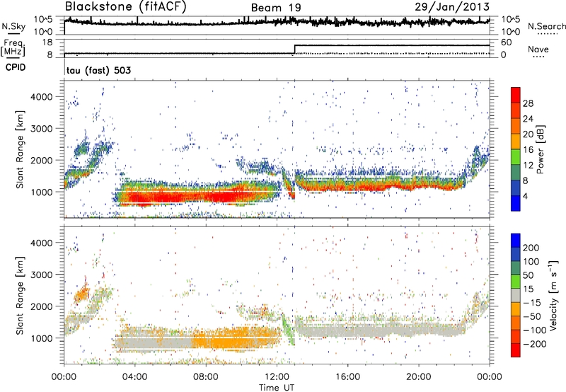Image resolution: width=566 pixels, height=392 pixels.
Task: Click the "20:00" time tick label
Action: click(419, 377)
